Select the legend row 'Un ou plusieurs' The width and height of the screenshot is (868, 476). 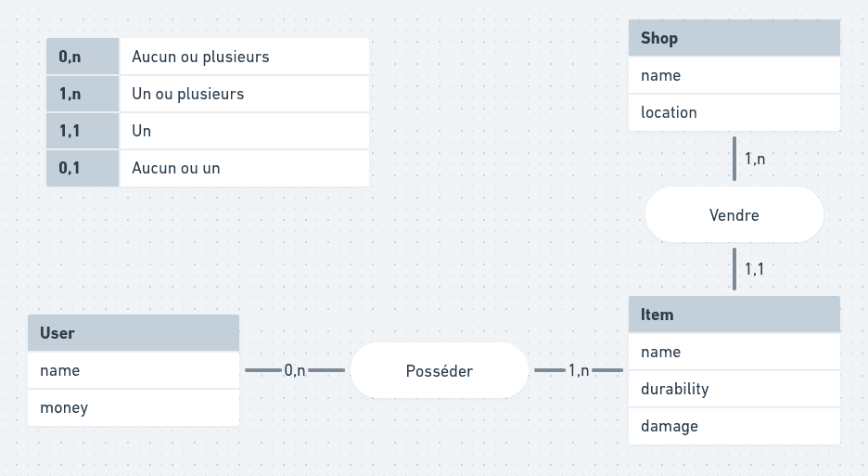[x=208, y=94]
